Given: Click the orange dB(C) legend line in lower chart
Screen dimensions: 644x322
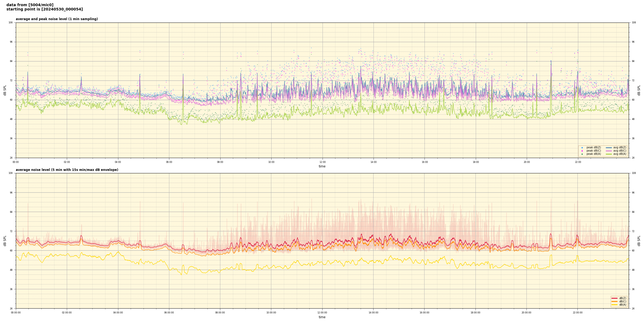Looking at the screenshot, I should 614,301.
